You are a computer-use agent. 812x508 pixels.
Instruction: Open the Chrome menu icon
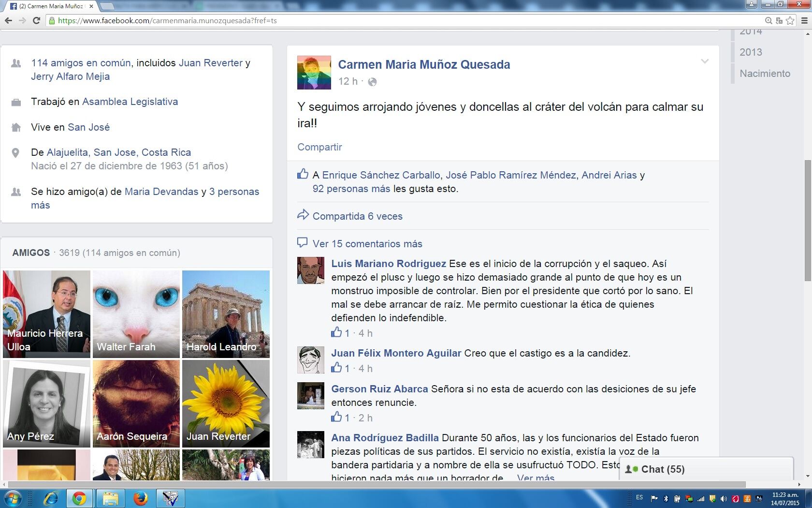[804, 20]
